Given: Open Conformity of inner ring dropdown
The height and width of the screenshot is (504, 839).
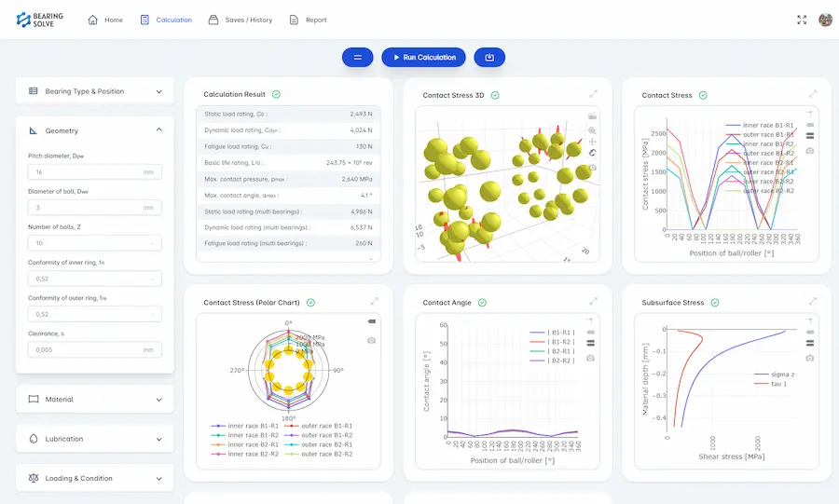Looking at the screenshot, I should [95, 279].
